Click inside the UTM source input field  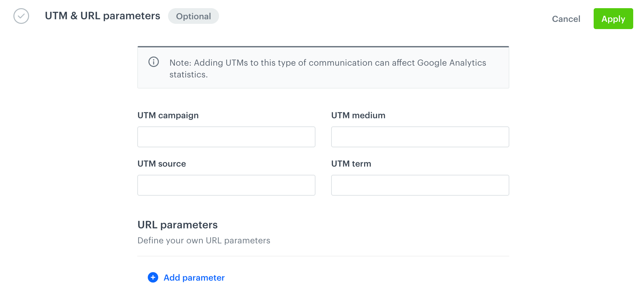point(226,185)
